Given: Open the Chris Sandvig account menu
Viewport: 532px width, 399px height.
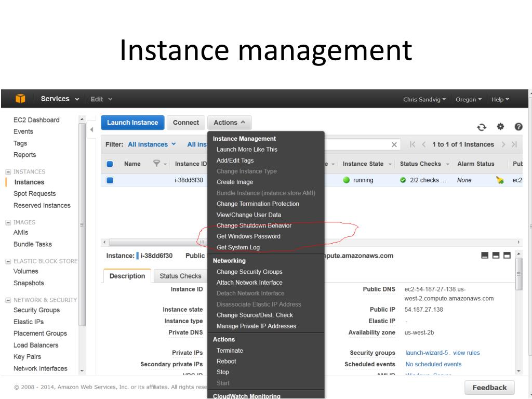Looking at the screenshot, I should (x=424, y=99).
